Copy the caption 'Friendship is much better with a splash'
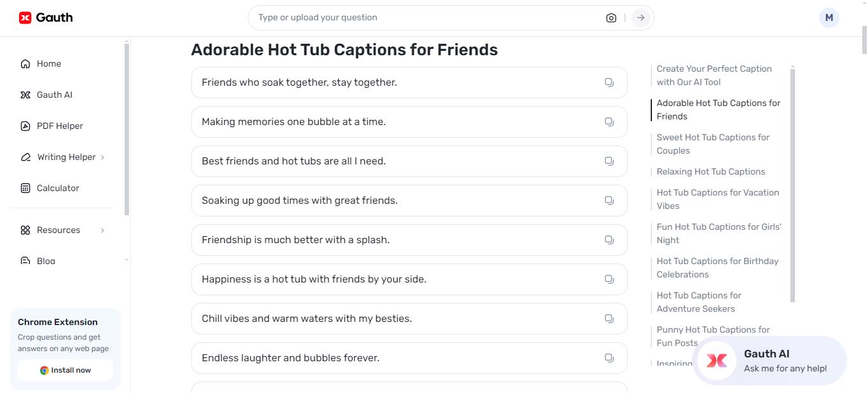 tap(609, 239)
